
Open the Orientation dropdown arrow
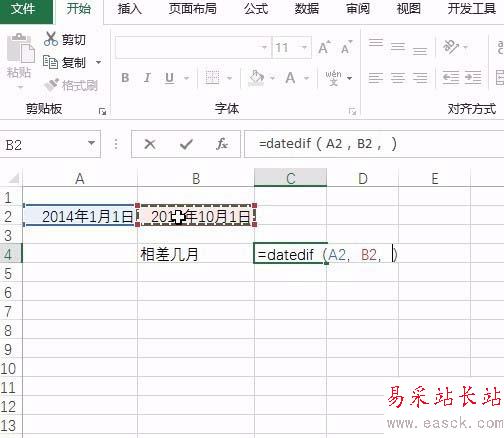pos(466,47)
